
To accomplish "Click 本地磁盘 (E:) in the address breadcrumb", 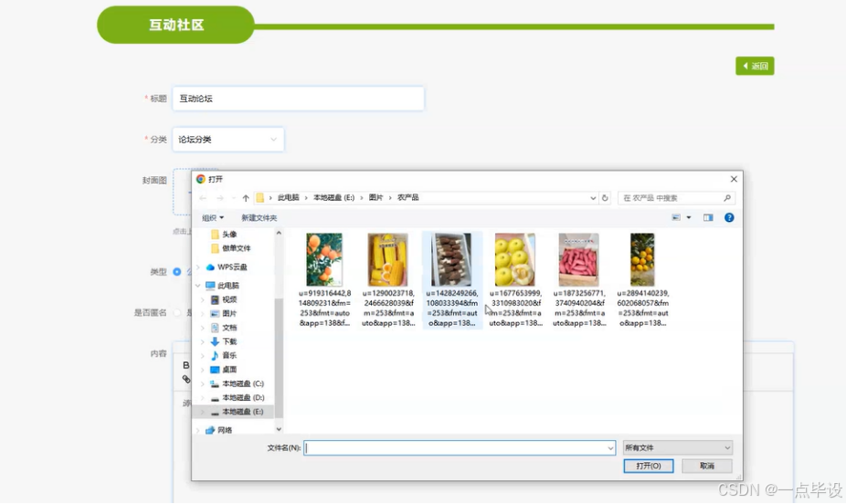I will click(x=334, y=198).
